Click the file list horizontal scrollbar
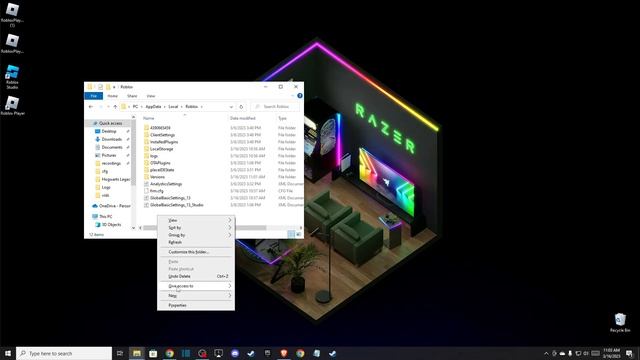Viewport: 640px width, 360px height. (x=205, y=228)
